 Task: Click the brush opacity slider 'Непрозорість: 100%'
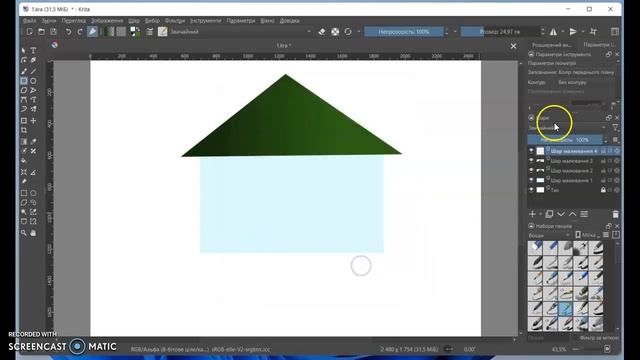pyautogui.click(x=404, y=32)
